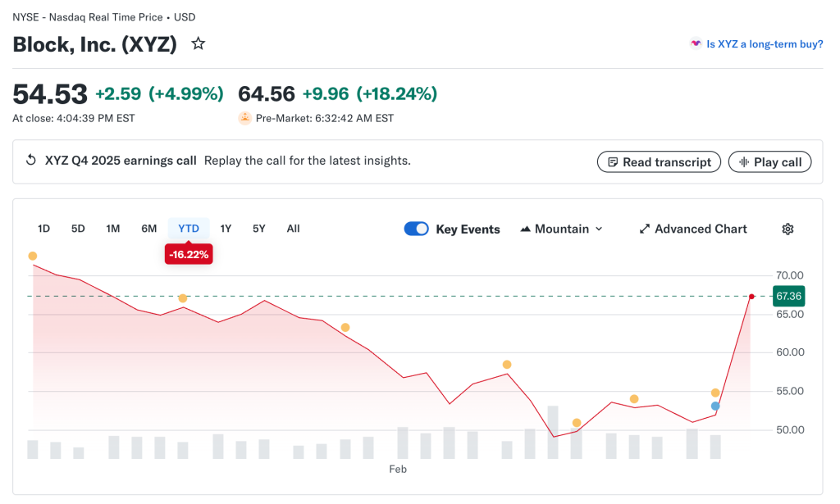The height and width of the screenshot is (504, 840).
Task: Click the heart icon beside long-term buy
Action: (696, 44)
